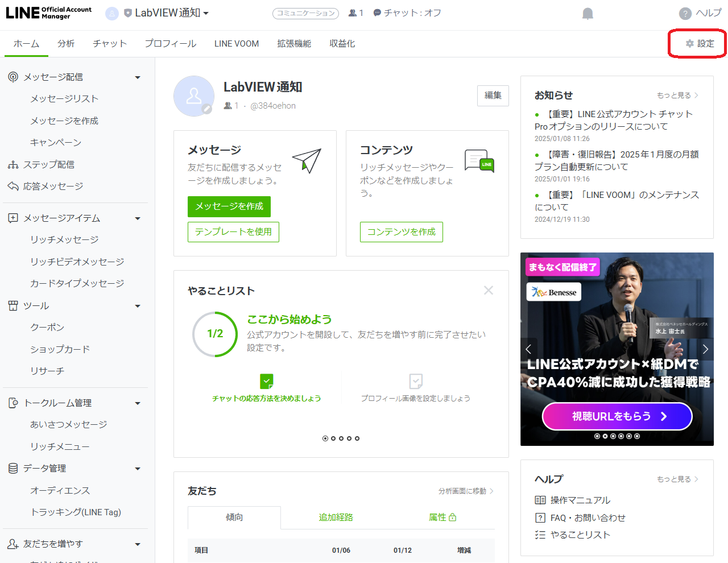728x563 pixels.
Task: Click the コンテンツを作成 button
Action: 402,232
